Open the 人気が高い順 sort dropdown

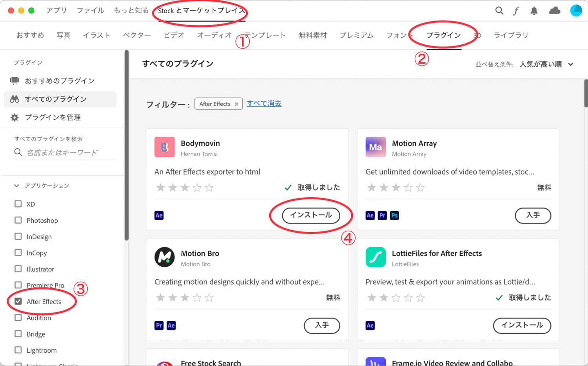(x=546, y=64)
